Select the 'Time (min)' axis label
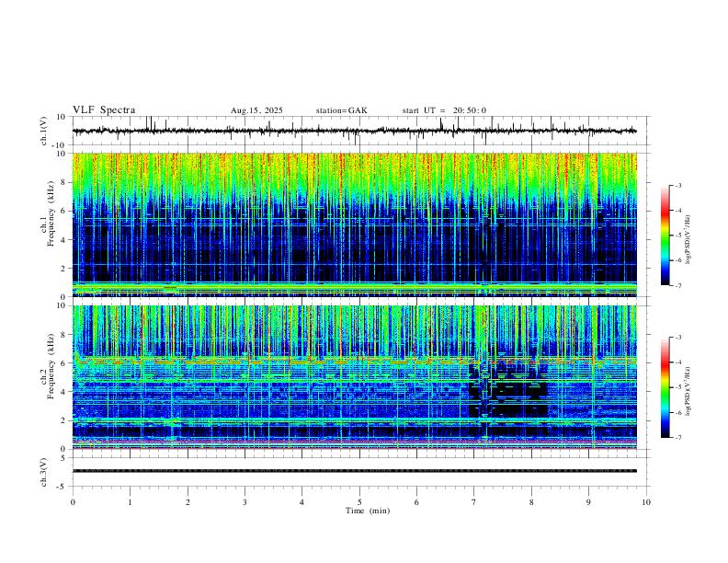 pyautogui.click(x=368, y=511)
